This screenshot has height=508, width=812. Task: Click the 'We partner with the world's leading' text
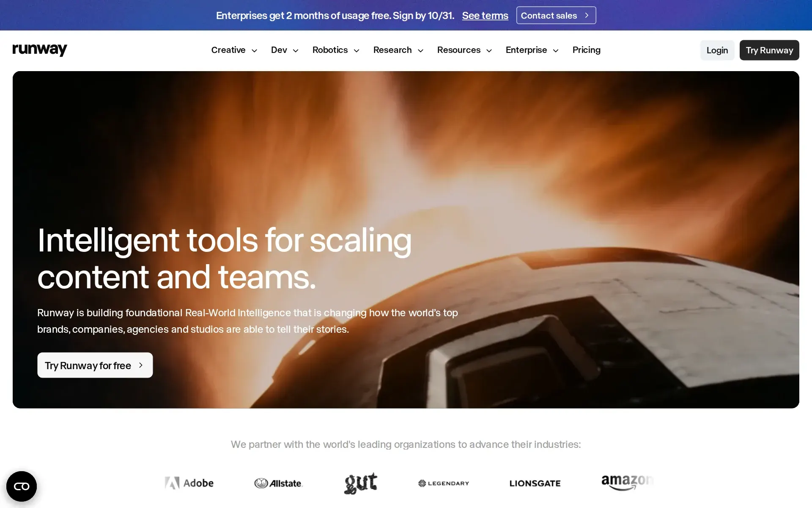[x=406, y=444]
